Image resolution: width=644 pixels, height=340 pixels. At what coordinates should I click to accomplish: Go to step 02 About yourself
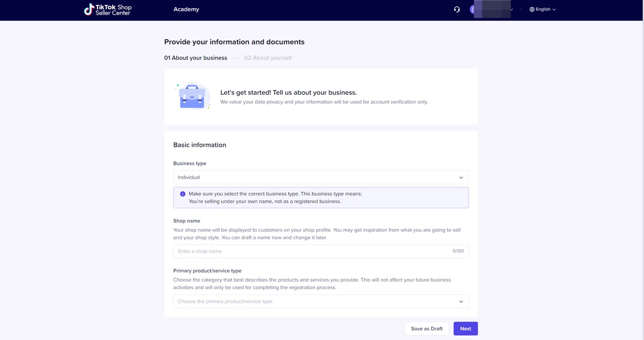[268, 58]
